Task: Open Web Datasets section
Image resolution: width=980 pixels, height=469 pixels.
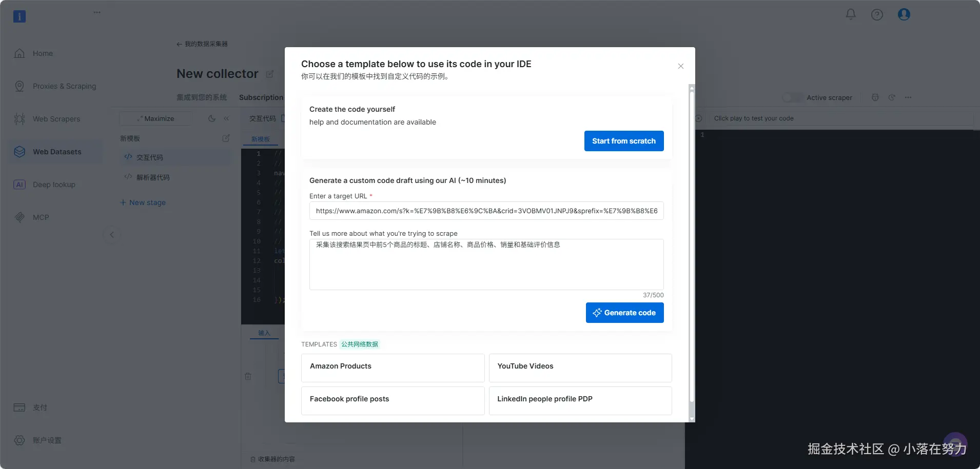Action: (x=56, y=152)
